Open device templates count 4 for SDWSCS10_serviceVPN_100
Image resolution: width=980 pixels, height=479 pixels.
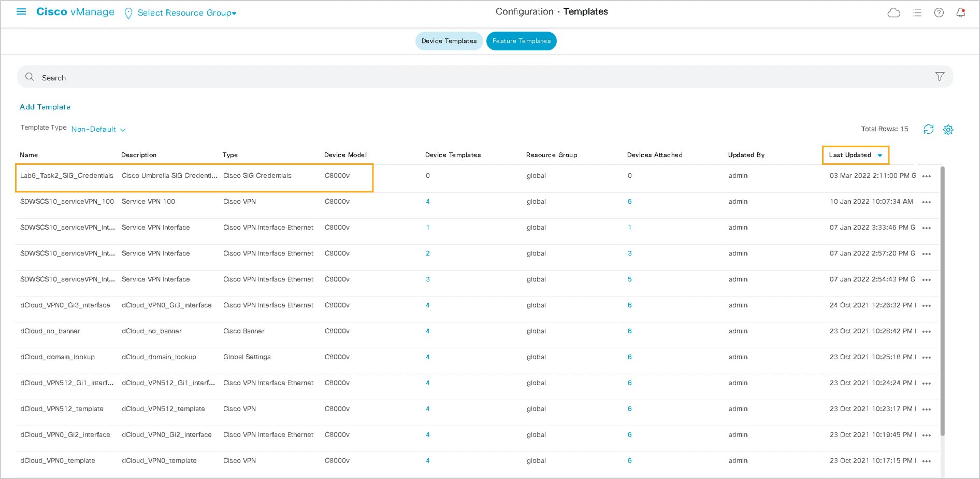(x=428, y=202)
